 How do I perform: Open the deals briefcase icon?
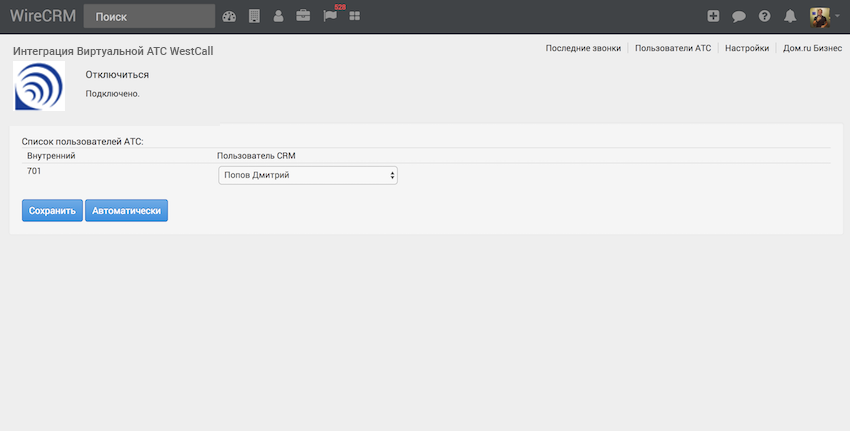(x=303, y=16)
